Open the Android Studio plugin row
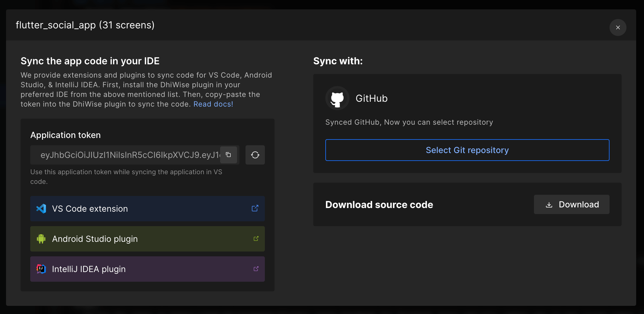 [x=148, y=239]
